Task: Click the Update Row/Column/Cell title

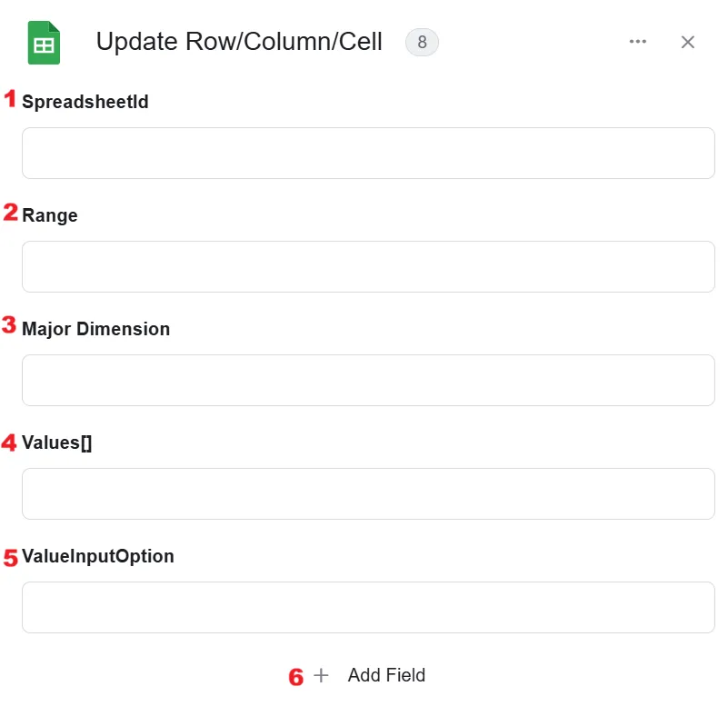Action: pos(239,42)
